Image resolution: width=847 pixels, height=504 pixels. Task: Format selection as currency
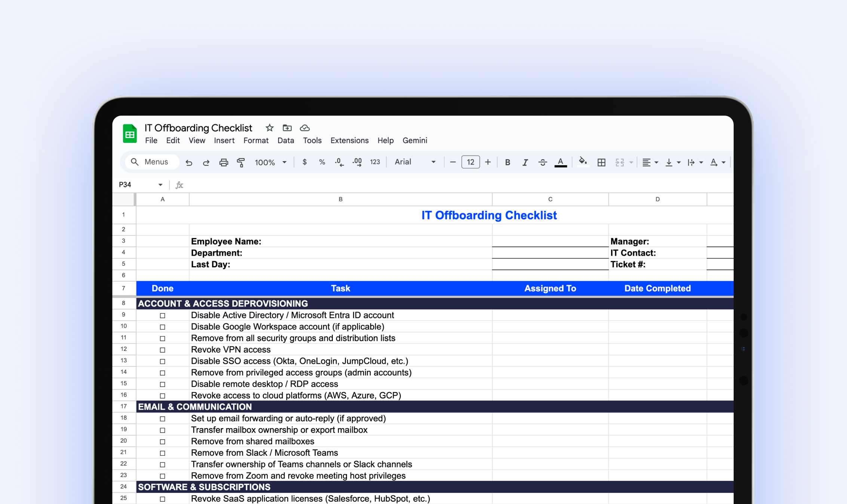(304, 162)
